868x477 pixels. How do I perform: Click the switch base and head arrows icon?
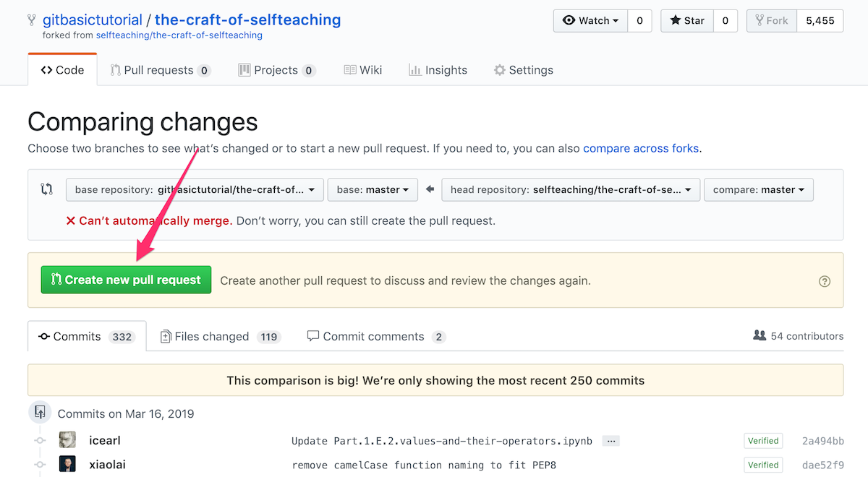pos(46,189)
